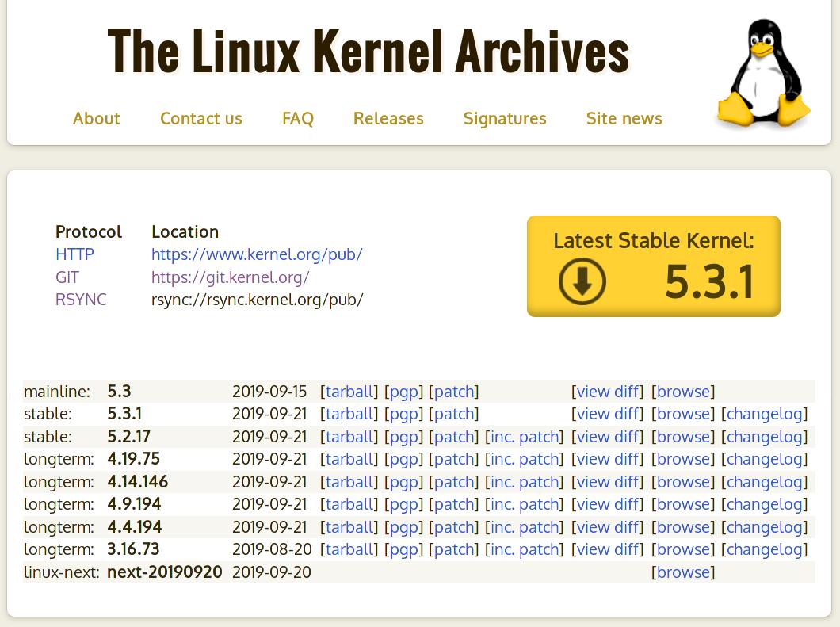Click the RSYNC protocol link
This screenshot has width=840, height=627.
pos(81,299)
